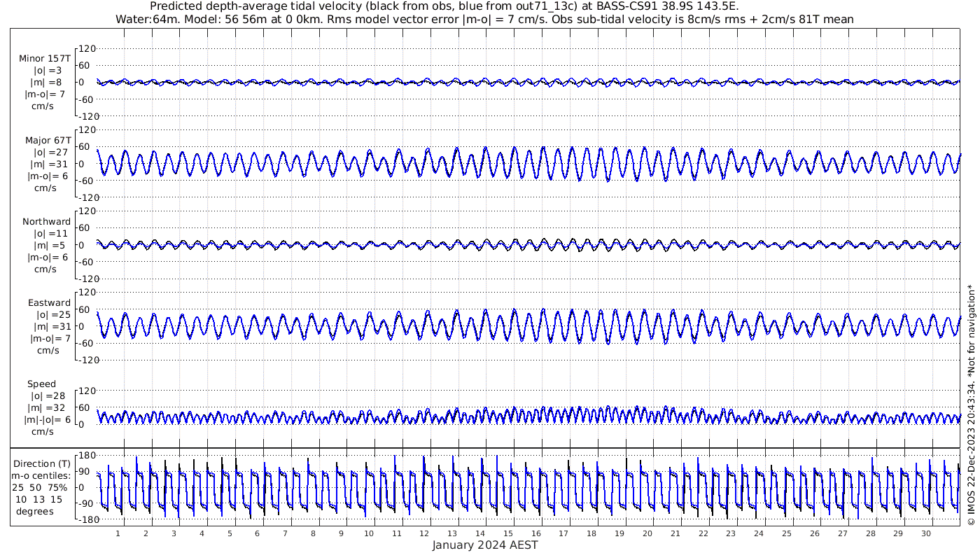The height and width of the screenshot is (560, 980).
Task: Click the 'm-o centiles:' label
Action: (x=41, y=475)
